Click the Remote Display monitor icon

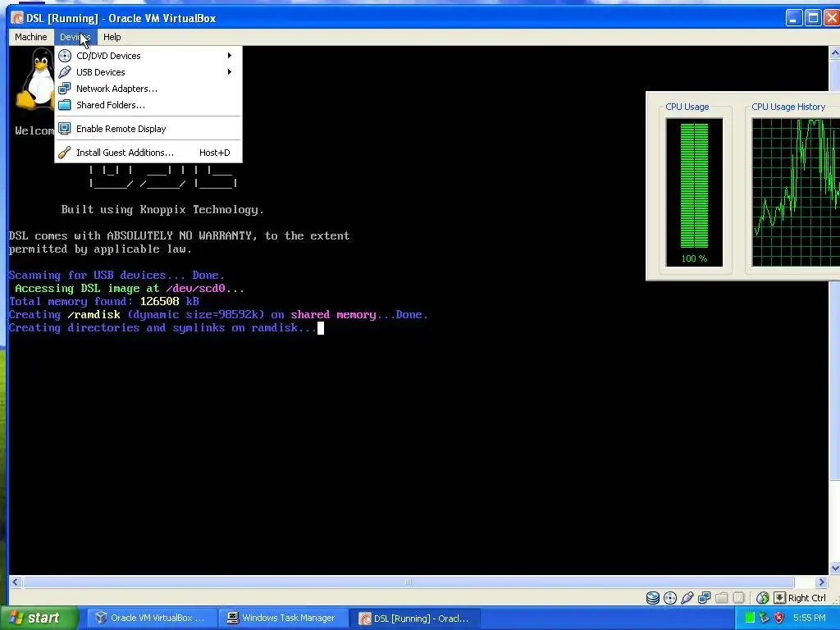pyautogui.click(x=65, y=129)
